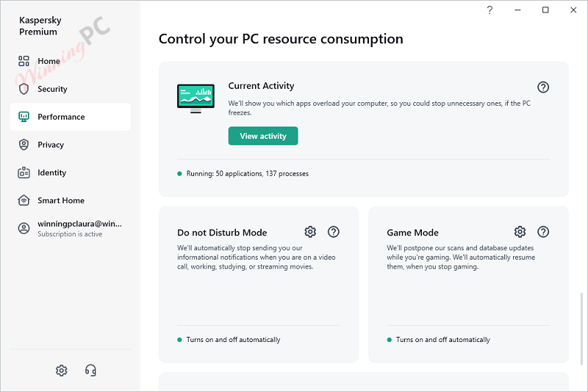Image resolution: width=588 pixels, height=392 pixels.
Task: Open support headset icon
Action: [x=90, y=370]
